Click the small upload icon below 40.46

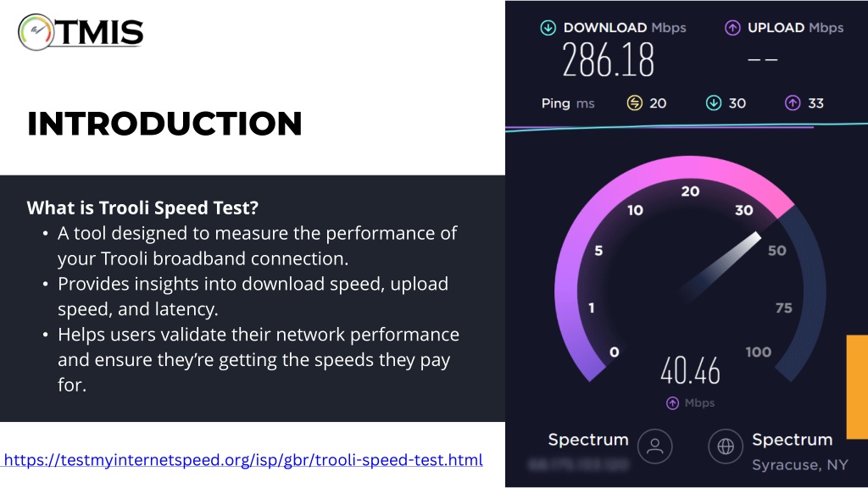(x=672, y=403)
